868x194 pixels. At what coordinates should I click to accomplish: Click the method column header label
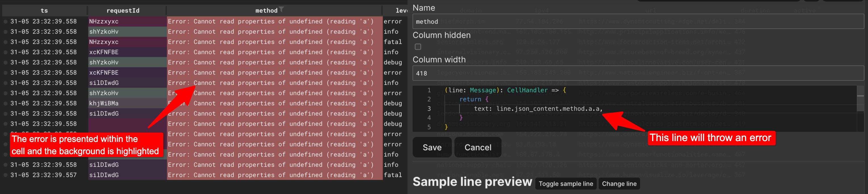[x=266, y=11]
